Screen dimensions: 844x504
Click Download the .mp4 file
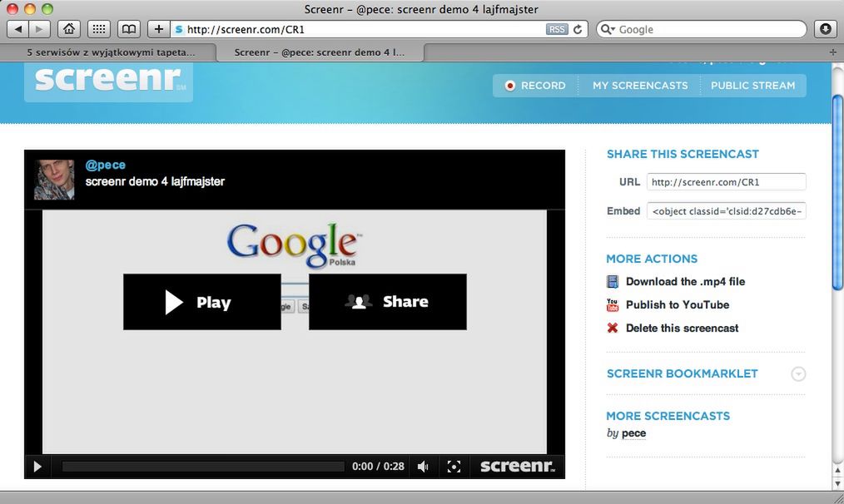(685, 281)
